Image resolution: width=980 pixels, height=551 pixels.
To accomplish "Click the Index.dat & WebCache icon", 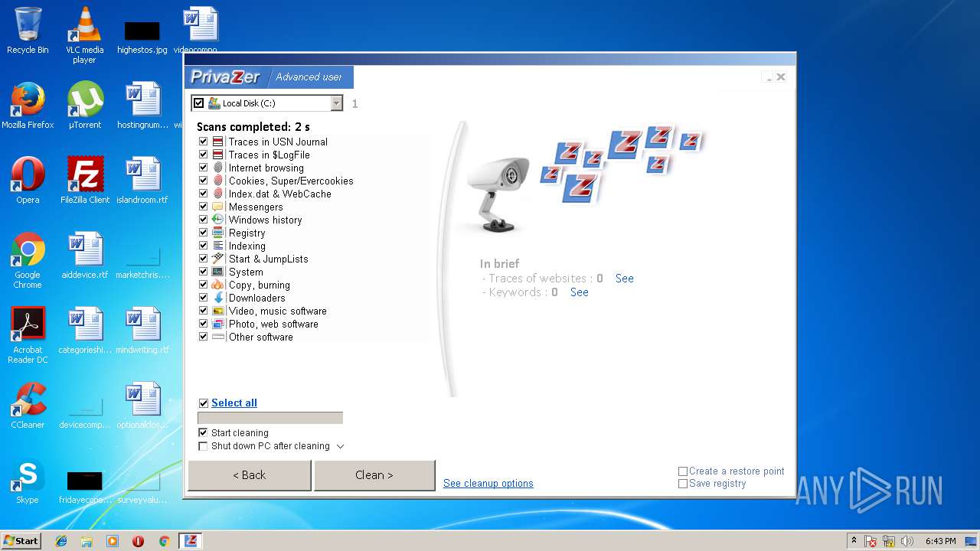I will (x=218, y=194).
